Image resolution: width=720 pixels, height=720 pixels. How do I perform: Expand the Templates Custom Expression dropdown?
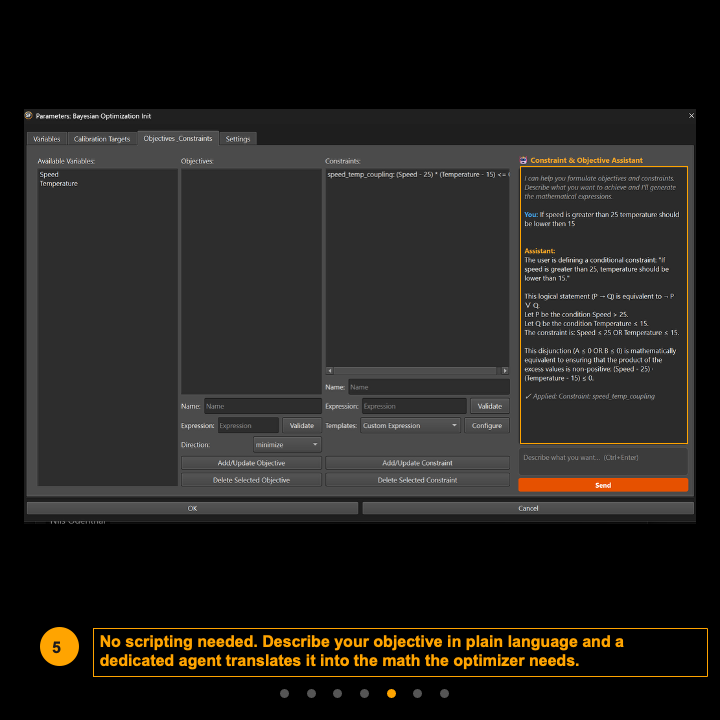pyautogui.click(x=410, y=425)
